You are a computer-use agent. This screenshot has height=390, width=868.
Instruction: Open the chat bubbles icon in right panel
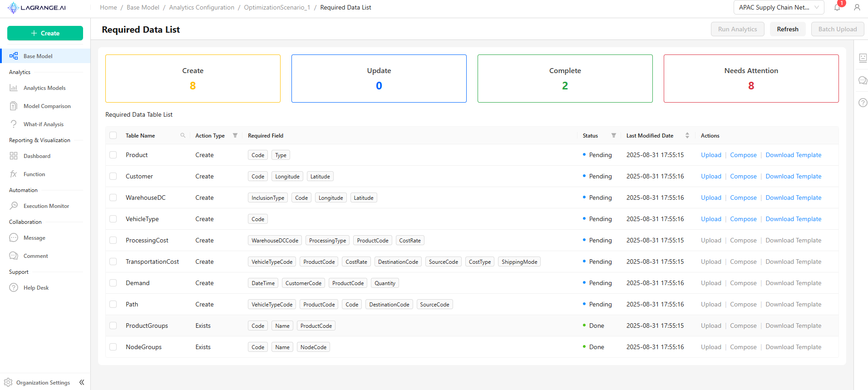point(863,80)
